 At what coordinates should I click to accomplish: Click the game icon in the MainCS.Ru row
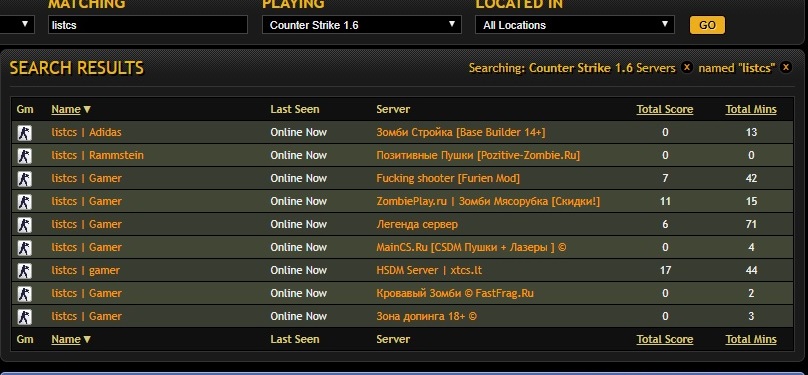24,248
